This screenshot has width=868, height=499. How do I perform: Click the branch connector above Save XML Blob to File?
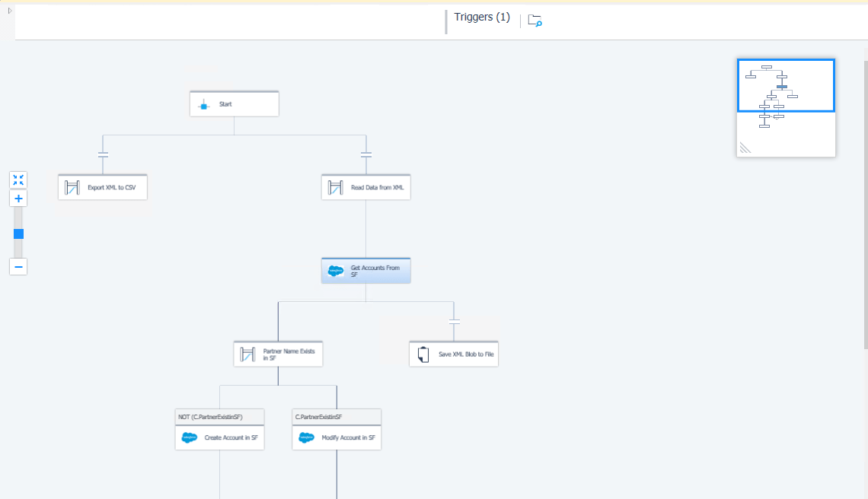[454, 322]
